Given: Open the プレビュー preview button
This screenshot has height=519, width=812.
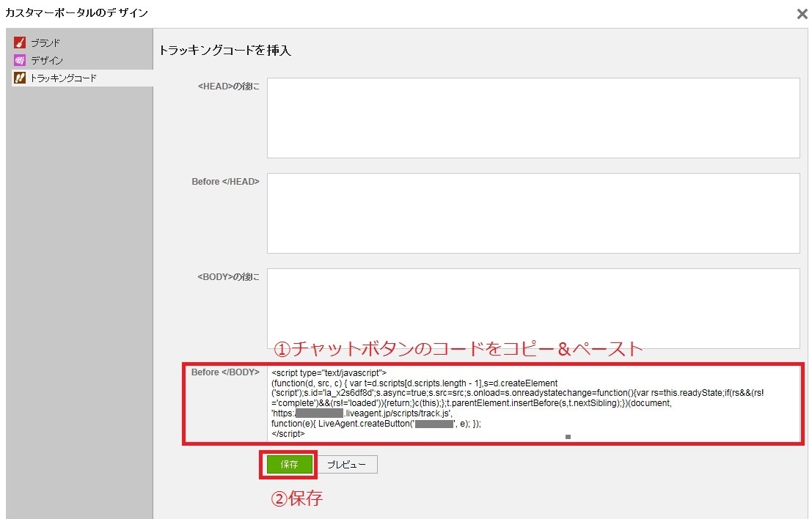Looking at the screenshot, I should point(346,464).
